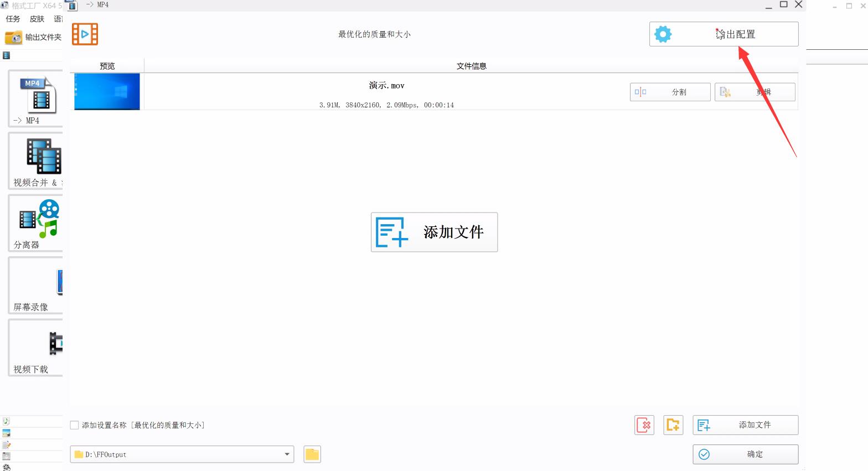Select the 演示.mov file name
The height and width of the screenshot is (471, 868).
[386, 86]
